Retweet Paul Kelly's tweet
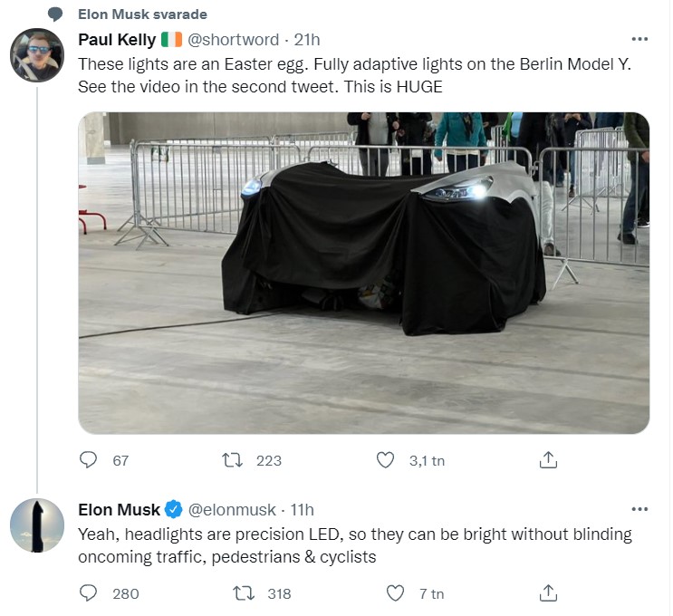The width and height of the screenshot is (673, 616). pos(234,460)
